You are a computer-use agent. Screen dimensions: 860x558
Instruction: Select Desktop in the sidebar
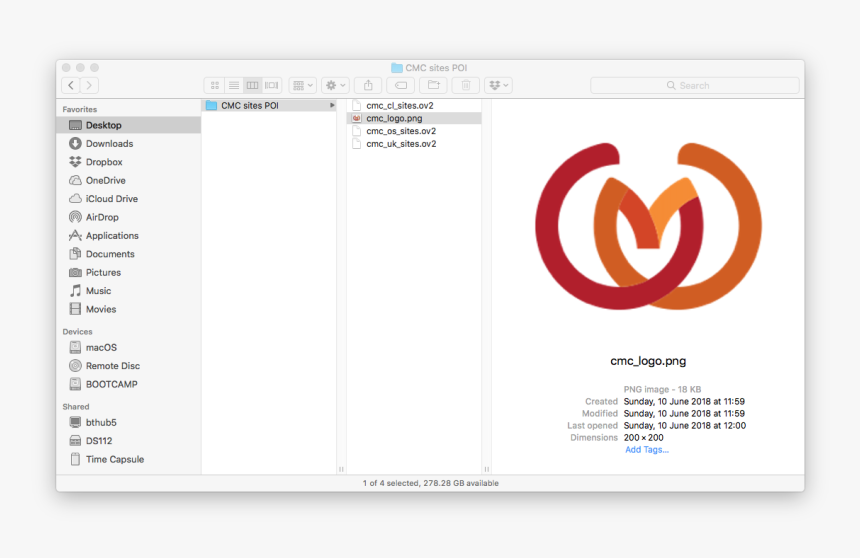[x=128, y=125]
